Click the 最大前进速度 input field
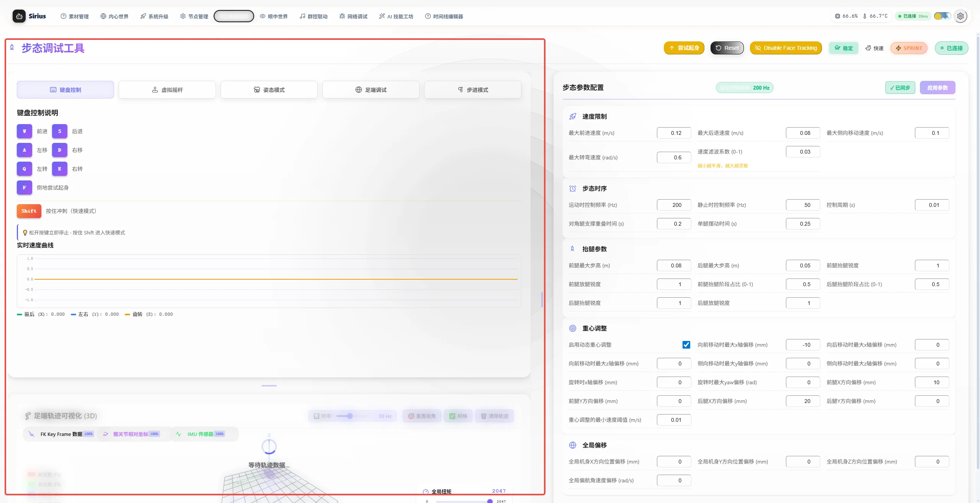This screenshot has width=980, height=503. click(x=674, y=133)
